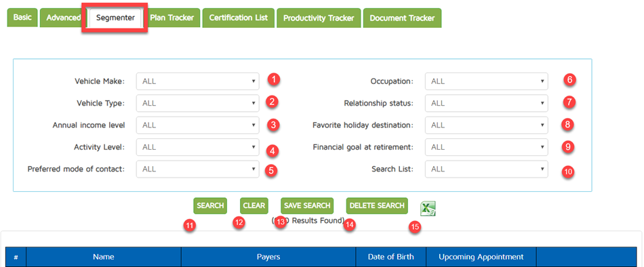Click the SEARCH button
644x267 pixels.
[x=210, y=206]
